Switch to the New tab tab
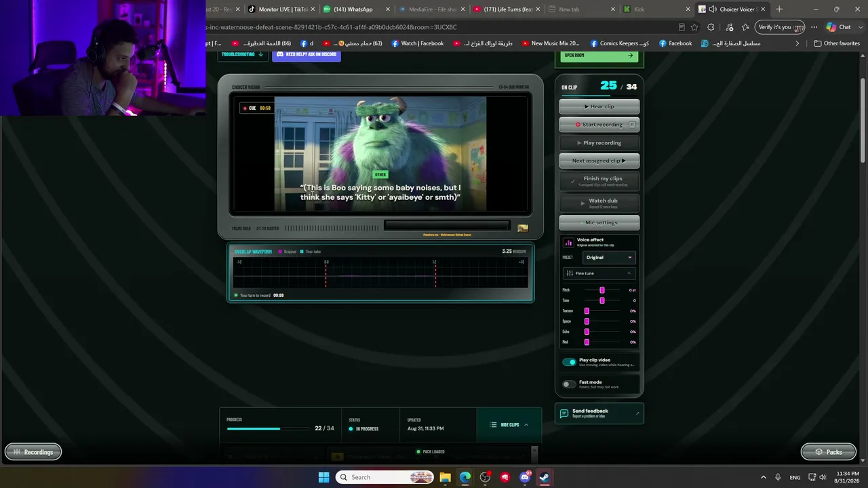This screenshot has height=488, width=868. 581,9
